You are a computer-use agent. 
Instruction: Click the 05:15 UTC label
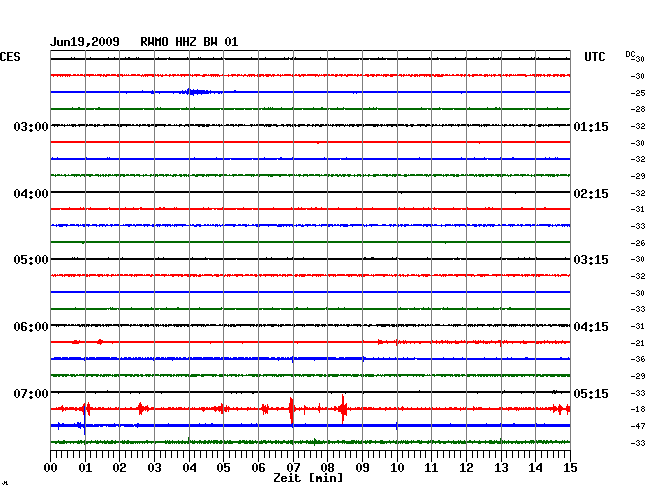(x=591, y=393)
